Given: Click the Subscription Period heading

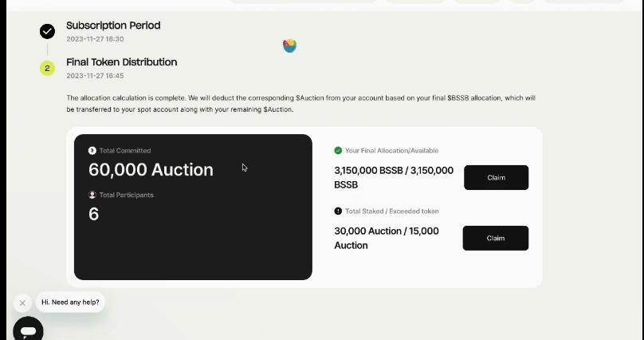Looking at the screenshot, I should (113, 26).
